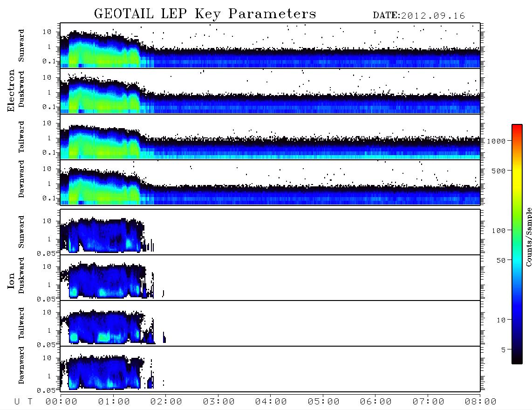Click the GEOTAIL LEP Key Parameters title
This screenshot has height=410, width=532.
click(x=205, y=14)
